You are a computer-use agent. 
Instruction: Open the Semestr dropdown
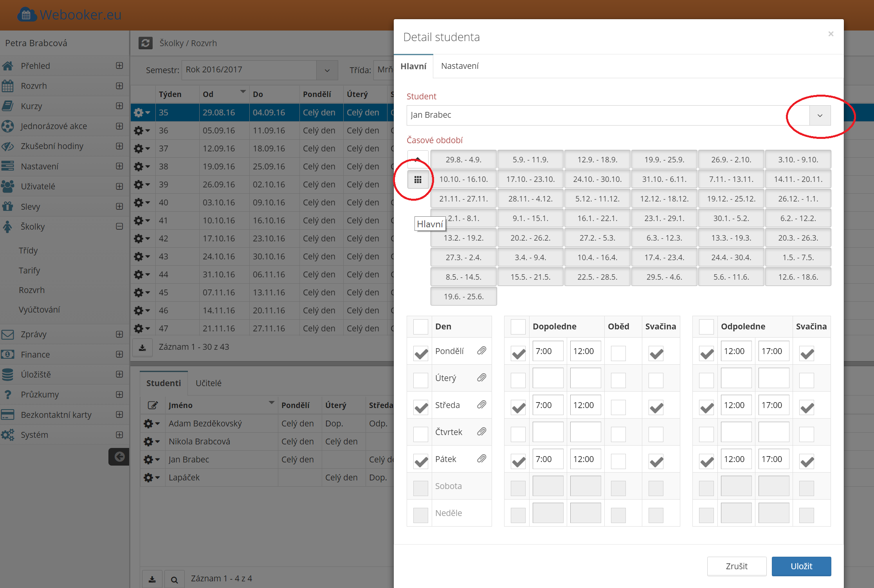[327, 70]
